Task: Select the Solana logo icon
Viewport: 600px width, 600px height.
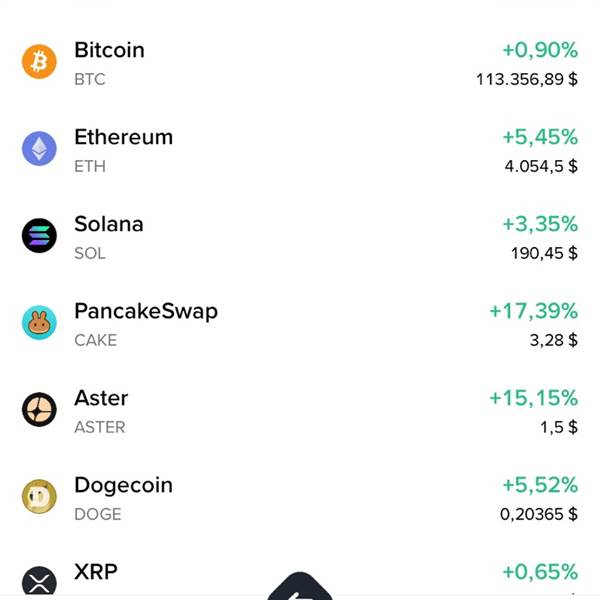Action: 40,237
